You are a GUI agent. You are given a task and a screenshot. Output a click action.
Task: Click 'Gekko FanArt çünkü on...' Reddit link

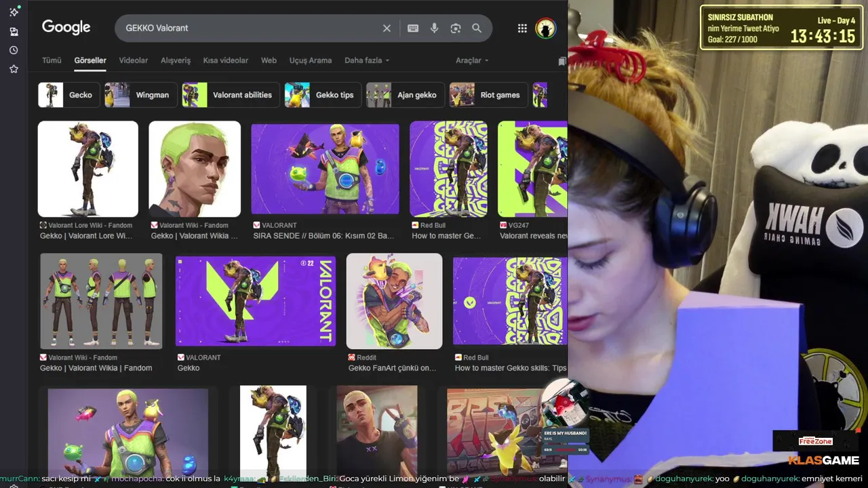coord(392,368)
